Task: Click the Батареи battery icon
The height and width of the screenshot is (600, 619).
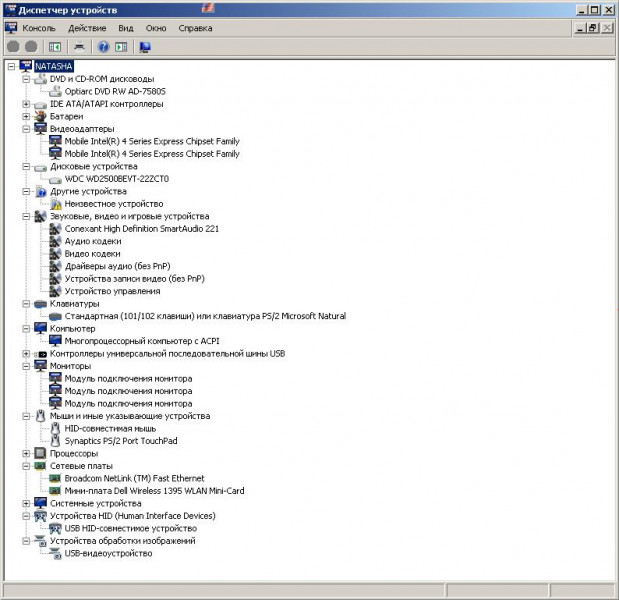Action: click(x=40, y=116)
